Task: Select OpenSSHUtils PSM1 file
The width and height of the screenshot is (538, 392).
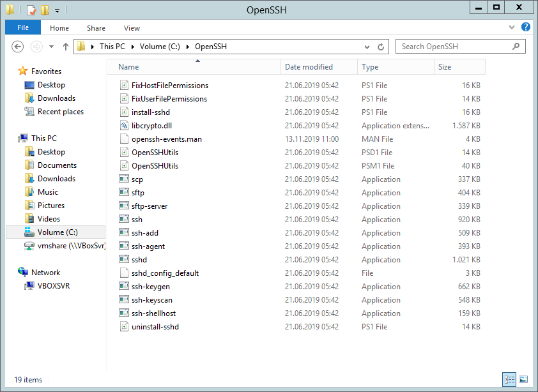Action: coord(155,165)
